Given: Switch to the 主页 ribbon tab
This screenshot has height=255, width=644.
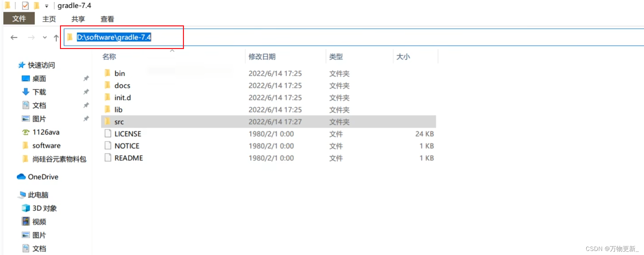Looking at the screenshot, I should 49,19.
